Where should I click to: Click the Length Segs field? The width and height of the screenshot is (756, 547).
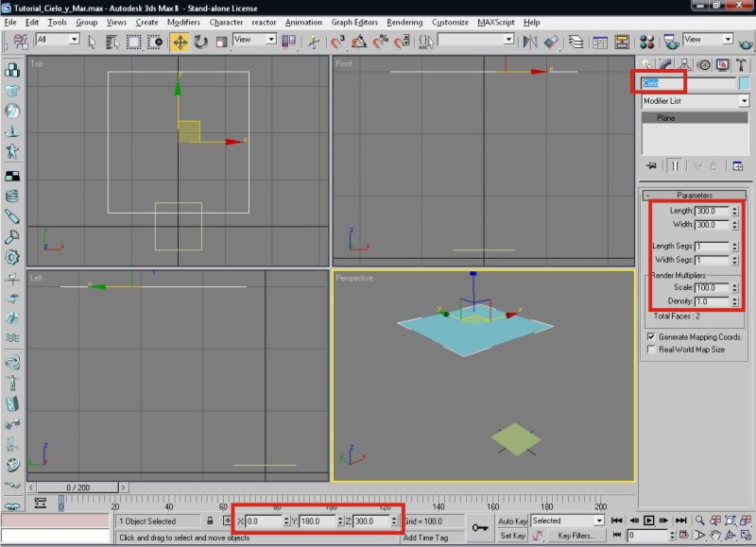(713, 247)
